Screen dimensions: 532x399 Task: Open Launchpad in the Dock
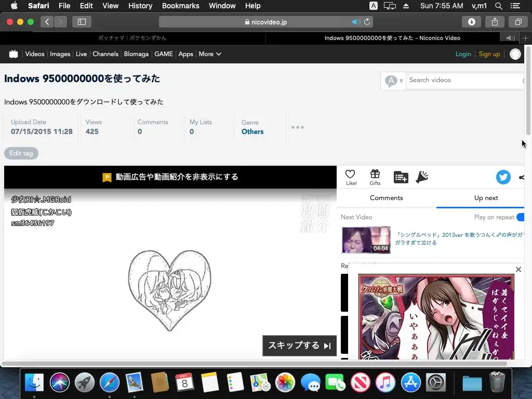click(x=85, y=382)
